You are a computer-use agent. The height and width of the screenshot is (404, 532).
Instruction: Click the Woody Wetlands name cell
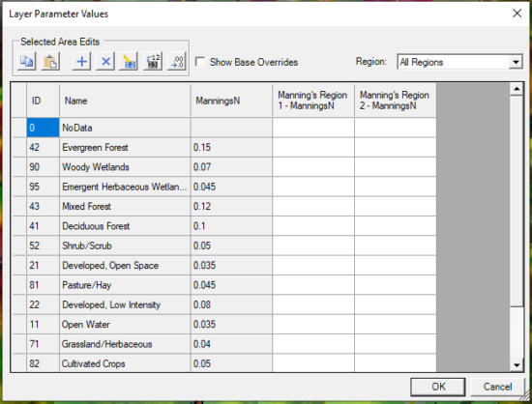click(x=125, y=167)
